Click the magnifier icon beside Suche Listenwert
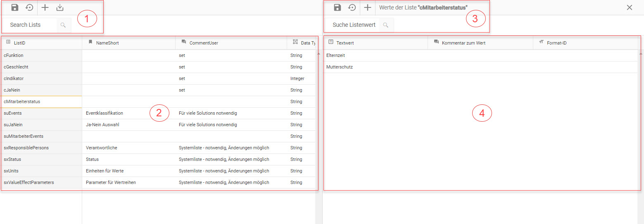 click(x=386, y=25)
